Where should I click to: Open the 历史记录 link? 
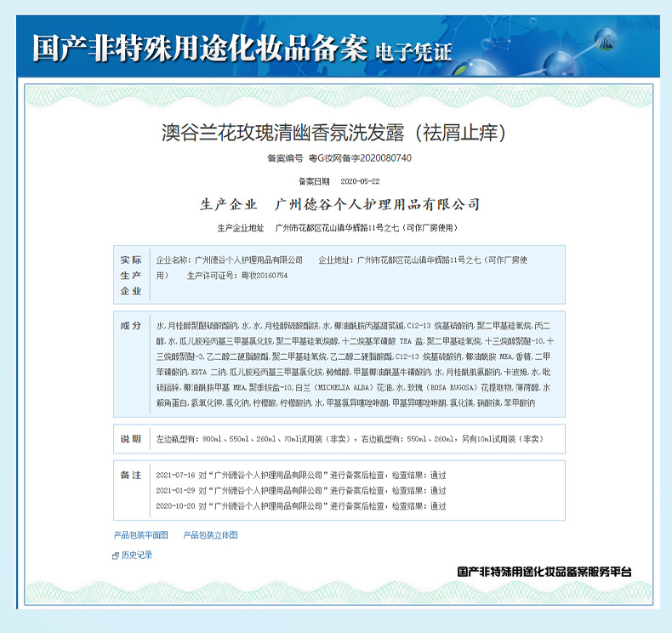[137, 555]
